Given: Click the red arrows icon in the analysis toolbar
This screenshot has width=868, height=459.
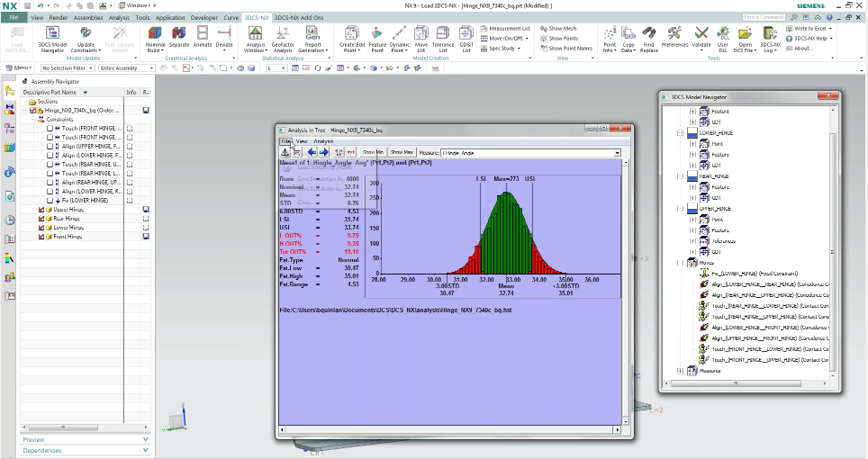Looking at the screenshot, I should pos(351,152).
